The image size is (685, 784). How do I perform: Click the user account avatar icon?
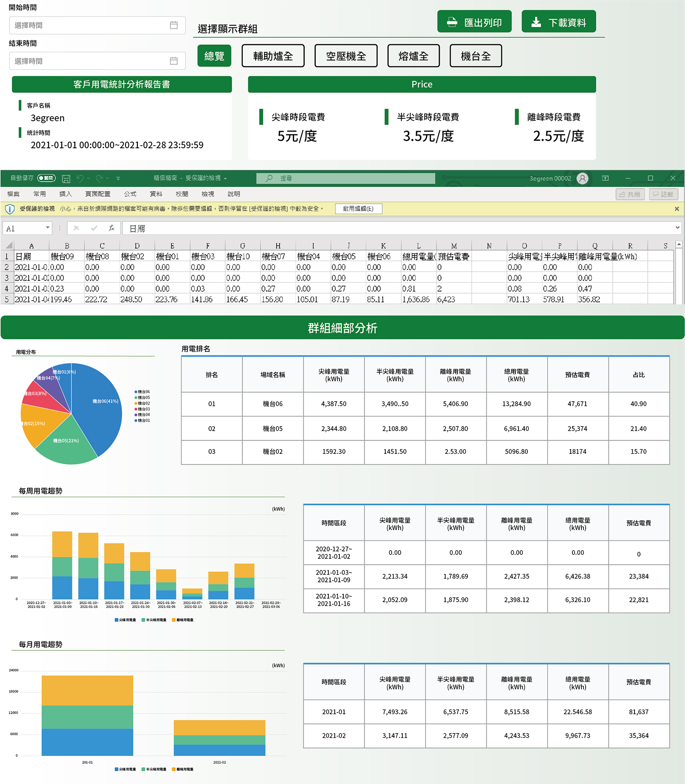pyautogui.click(x=582, y=179)
